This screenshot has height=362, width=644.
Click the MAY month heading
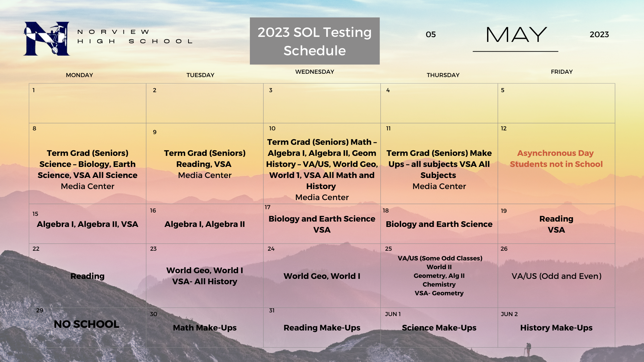pyautogui.click(x=516, y=35)
